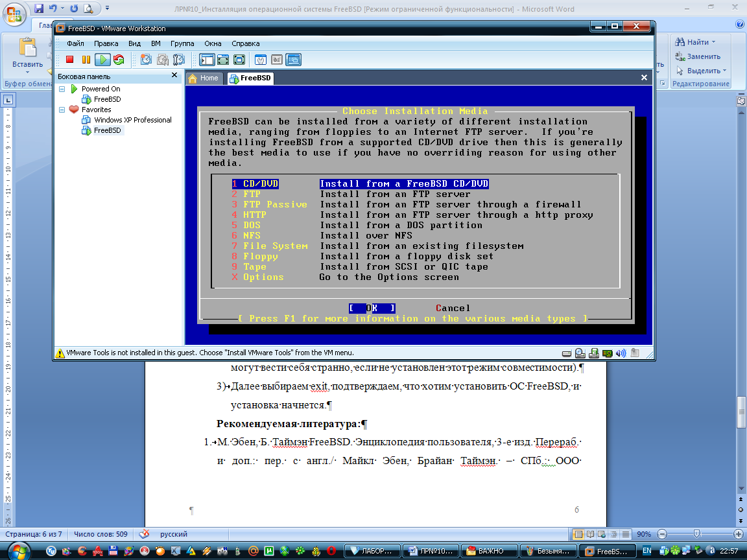This screenshot has width=747, height=560.
Task: Open the Файл menu in VMware
Action: [x=75, y=43]
